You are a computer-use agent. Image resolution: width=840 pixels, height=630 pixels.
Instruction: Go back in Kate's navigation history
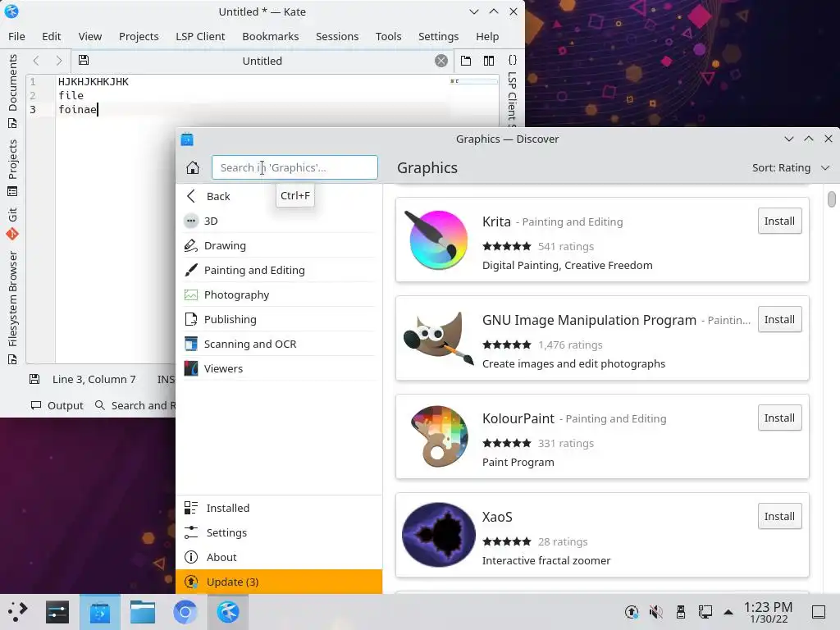tap(36, 61)
